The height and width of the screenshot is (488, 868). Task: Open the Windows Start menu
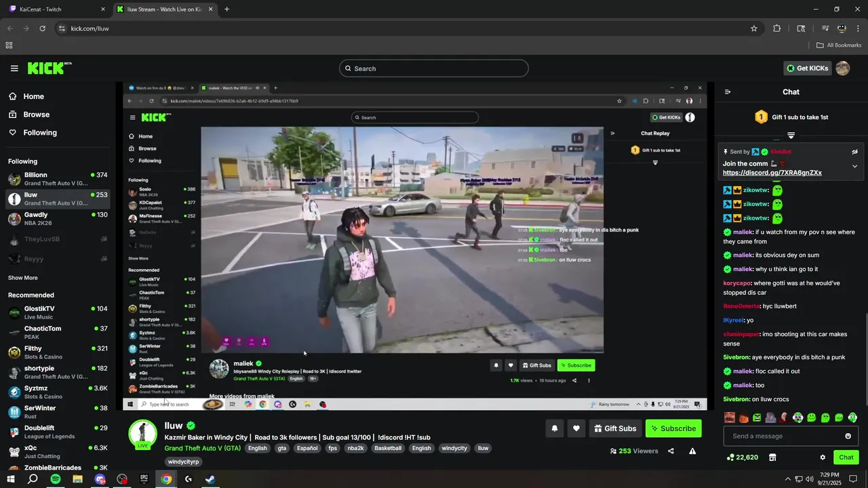11,479
